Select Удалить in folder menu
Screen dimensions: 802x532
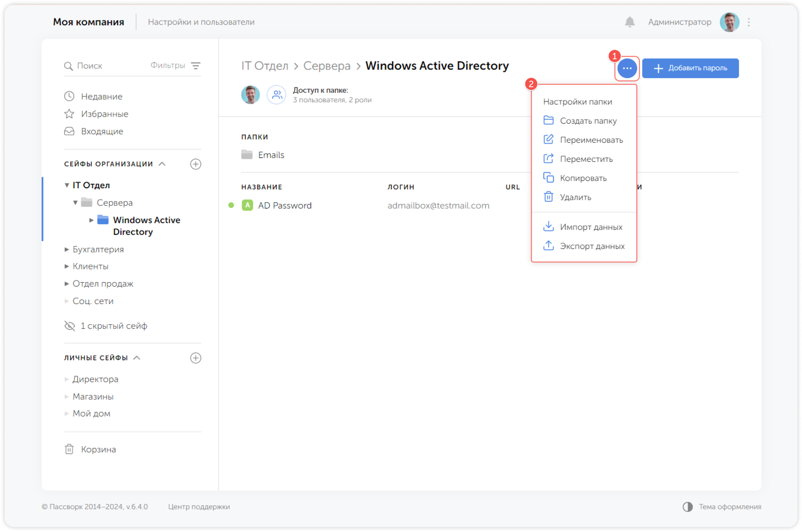pos(575,197)
